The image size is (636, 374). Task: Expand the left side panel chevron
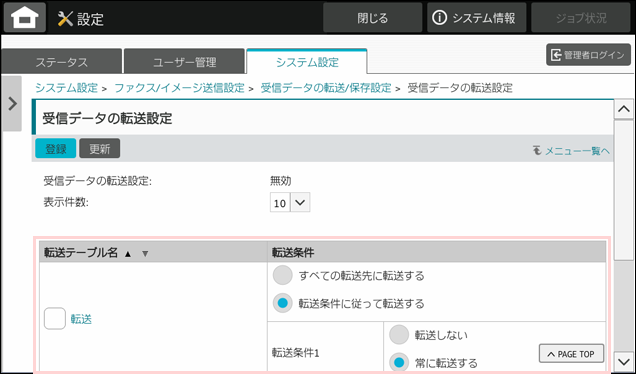[x=12, y=103]
